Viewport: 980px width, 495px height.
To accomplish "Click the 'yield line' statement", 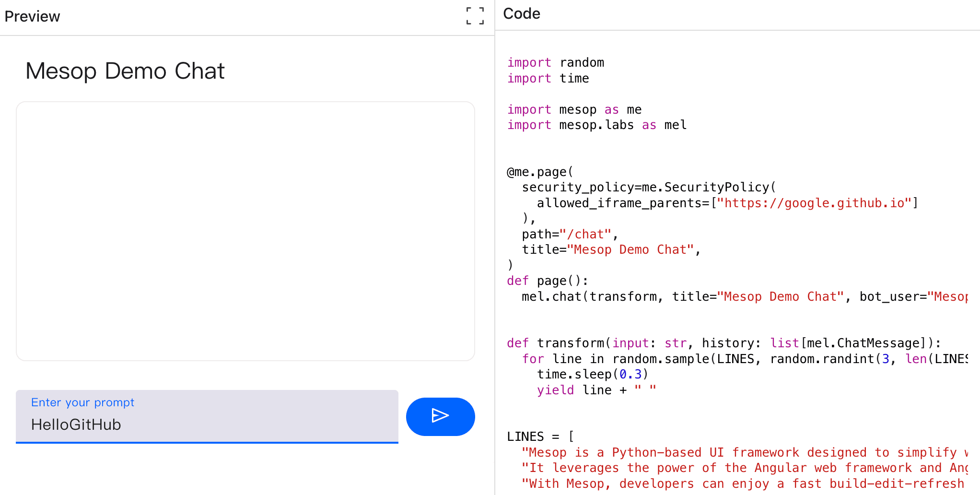I will pos(596,390).
